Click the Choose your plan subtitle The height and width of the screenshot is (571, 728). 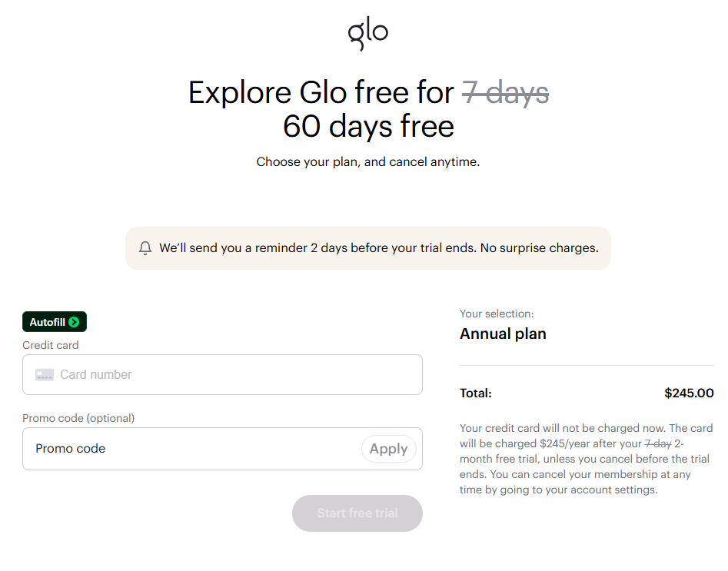point(367,162)
